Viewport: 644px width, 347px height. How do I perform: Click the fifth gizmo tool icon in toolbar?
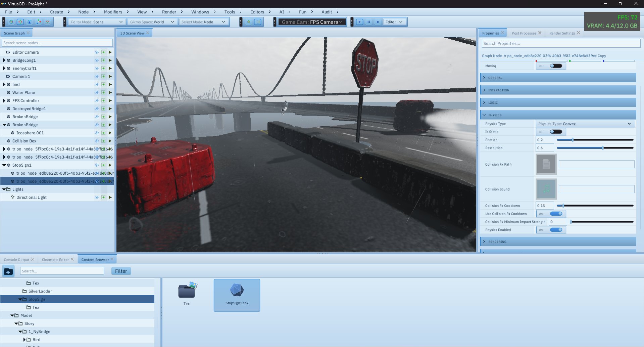[x=48, y=22]
